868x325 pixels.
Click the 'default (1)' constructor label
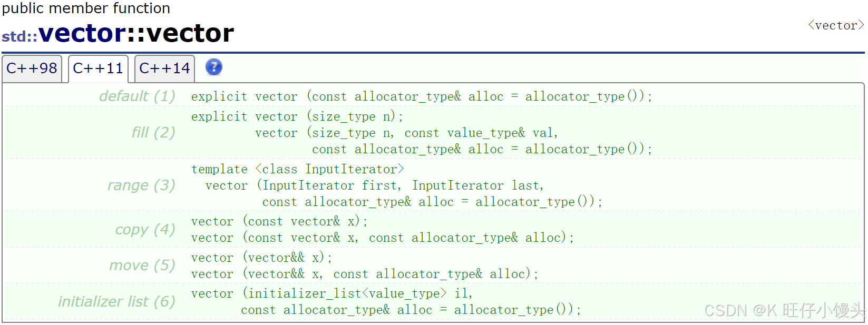point(137,96)
